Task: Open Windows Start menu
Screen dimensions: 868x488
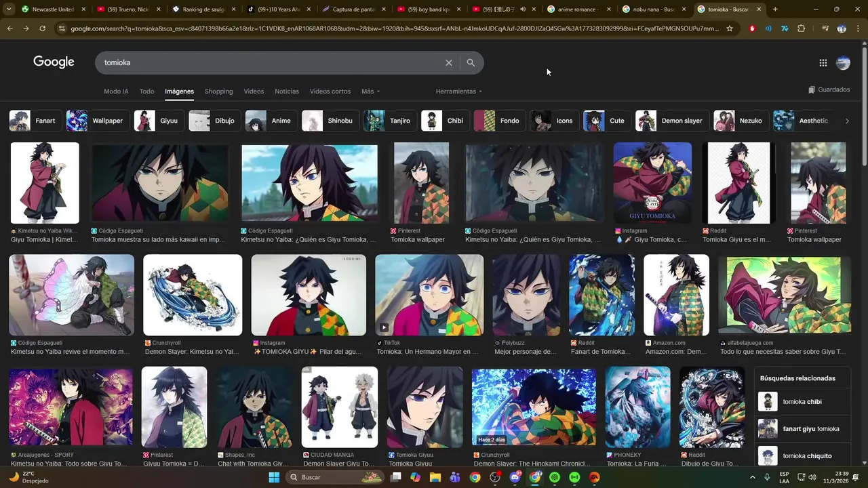Action: [274, 477]
